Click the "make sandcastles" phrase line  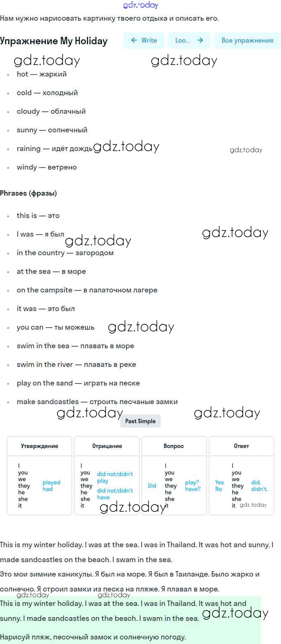pos(97,402)
